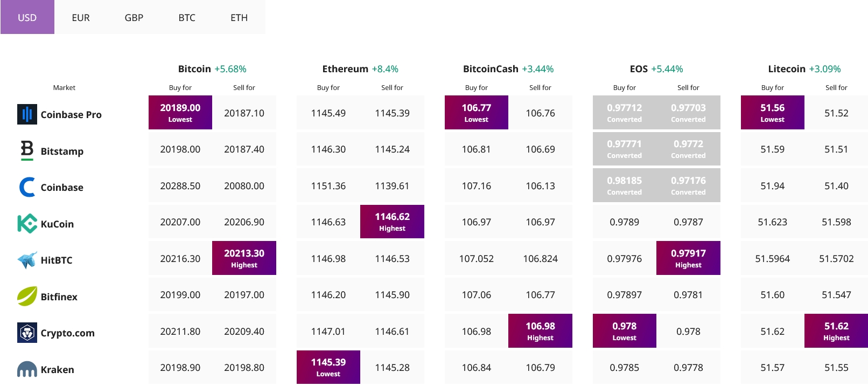Open the Kraken market link
868x386 pixels.
click(x=58, y=369)
